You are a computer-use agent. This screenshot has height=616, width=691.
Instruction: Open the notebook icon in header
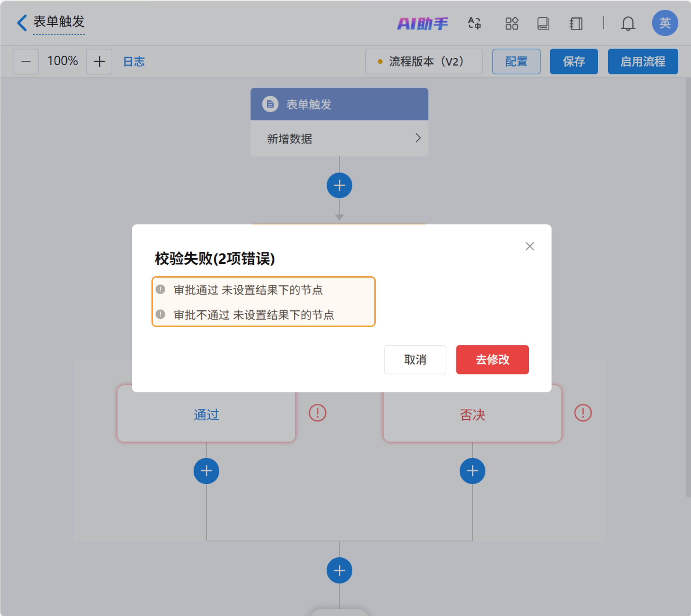[x=576, y=24]
